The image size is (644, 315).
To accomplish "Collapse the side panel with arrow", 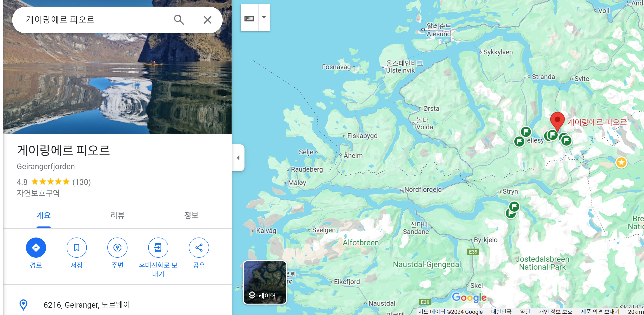I will tap(238, 158).
